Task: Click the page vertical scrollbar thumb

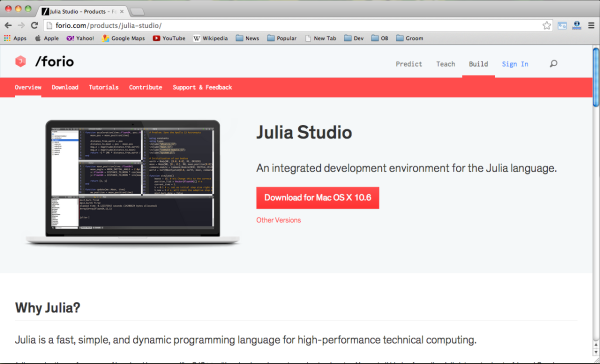Action: coord(596,77)
